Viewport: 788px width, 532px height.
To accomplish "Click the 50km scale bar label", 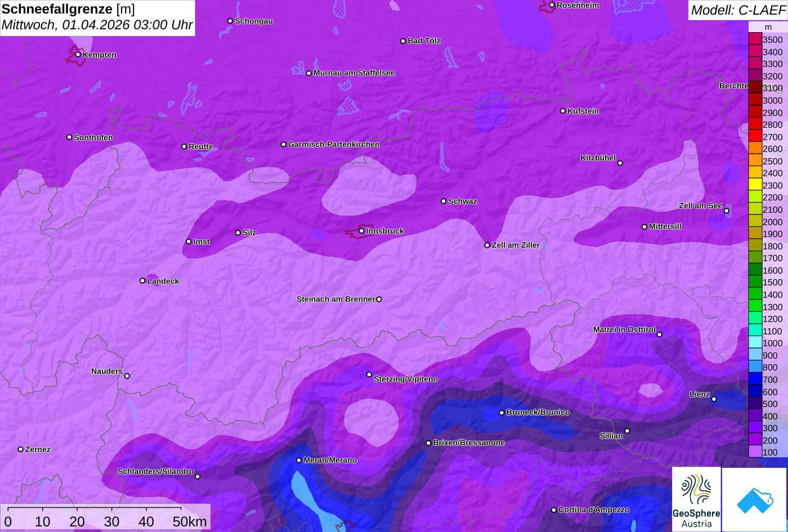I will pos(190,522).
